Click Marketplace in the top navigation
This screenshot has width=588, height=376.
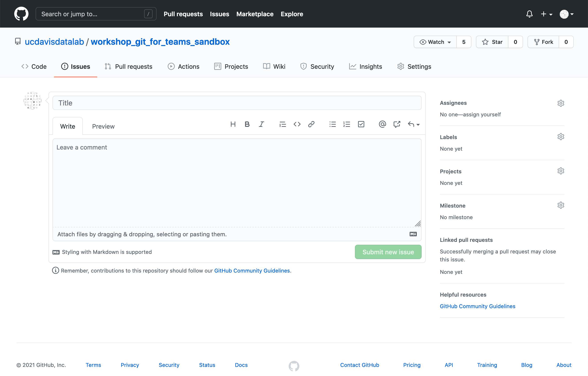(255, 14)
